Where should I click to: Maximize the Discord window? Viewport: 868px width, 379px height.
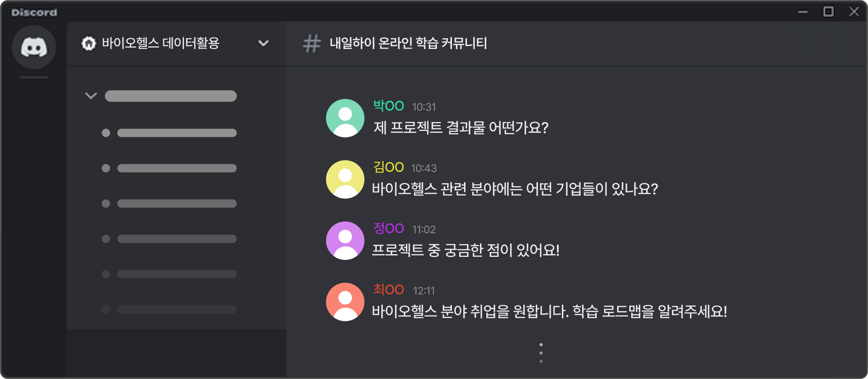tap(828, 12)
